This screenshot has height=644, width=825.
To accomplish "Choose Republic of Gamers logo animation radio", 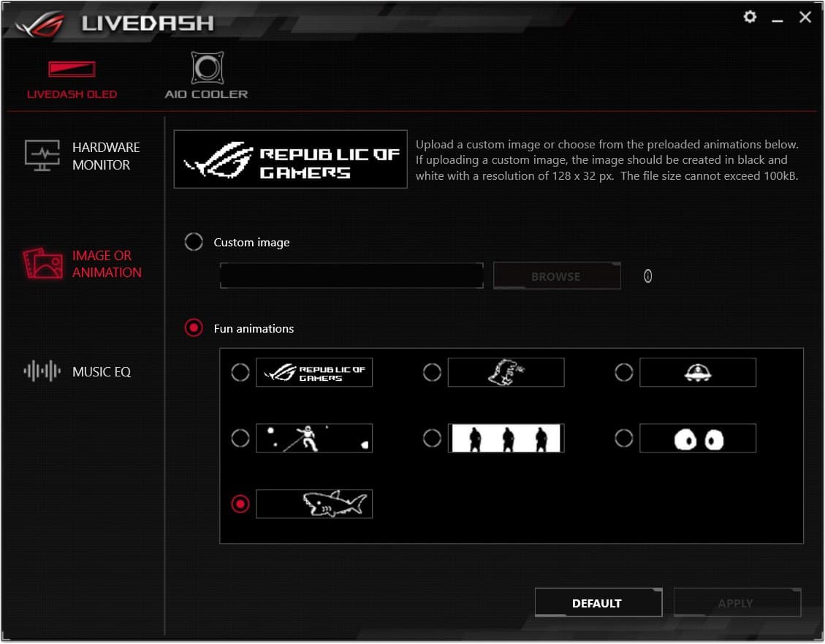I will 240,373.
